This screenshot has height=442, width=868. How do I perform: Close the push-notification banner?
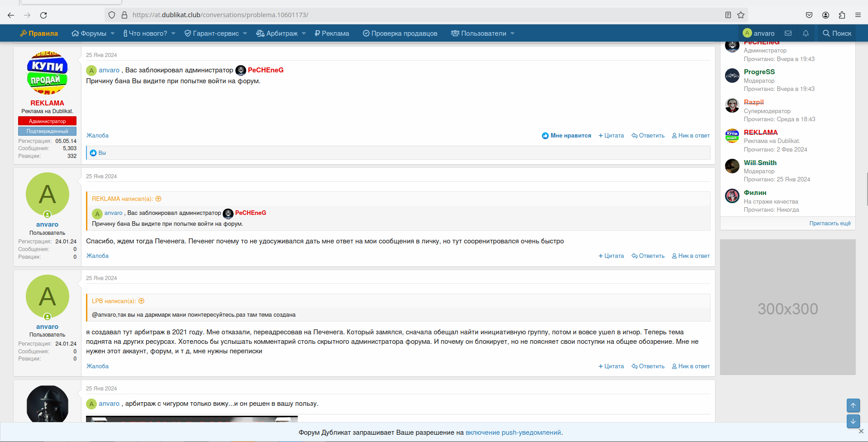pyautogui.click(x=861, y=431)
